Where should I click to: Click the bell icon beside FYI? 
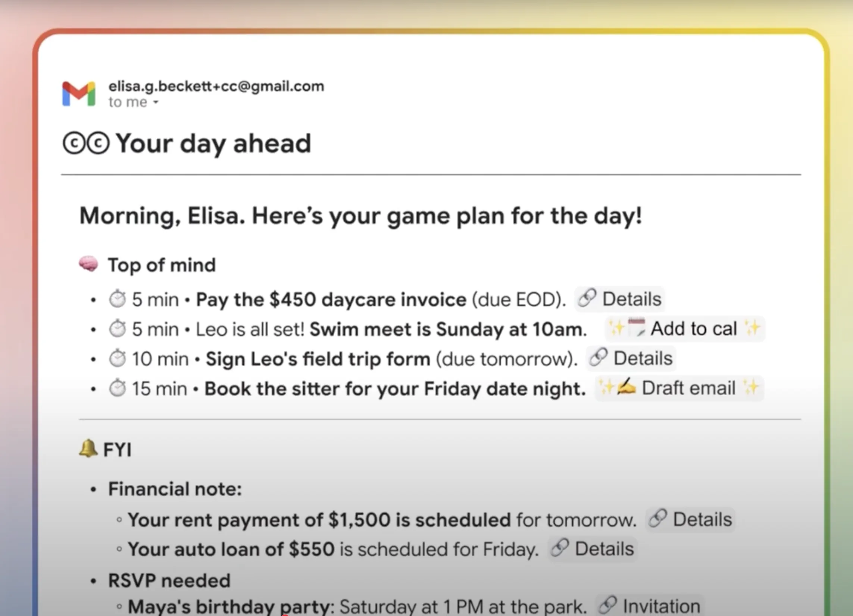(x=88, y=448)
